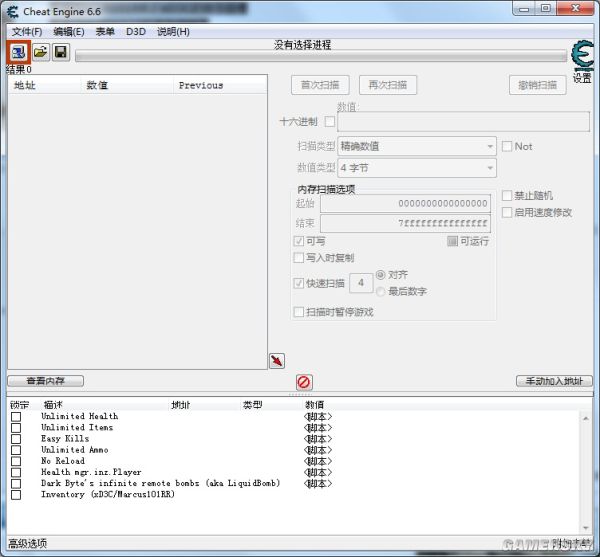Click the 再次扫描 next scan button
Image resolution: width=600 pixels, height=557 pixels.
388,85
